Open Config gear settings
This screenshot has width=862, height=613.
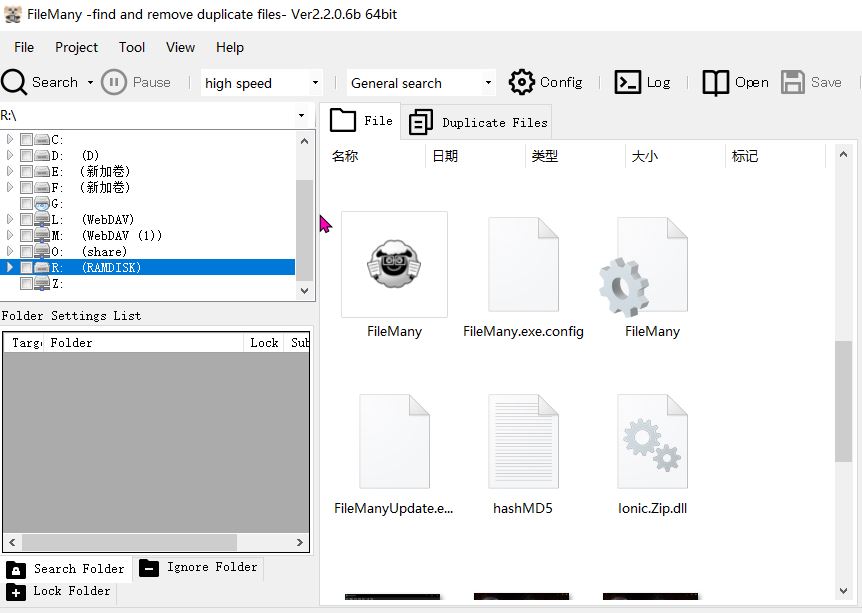pyautogui.click(x=522, y=82)
